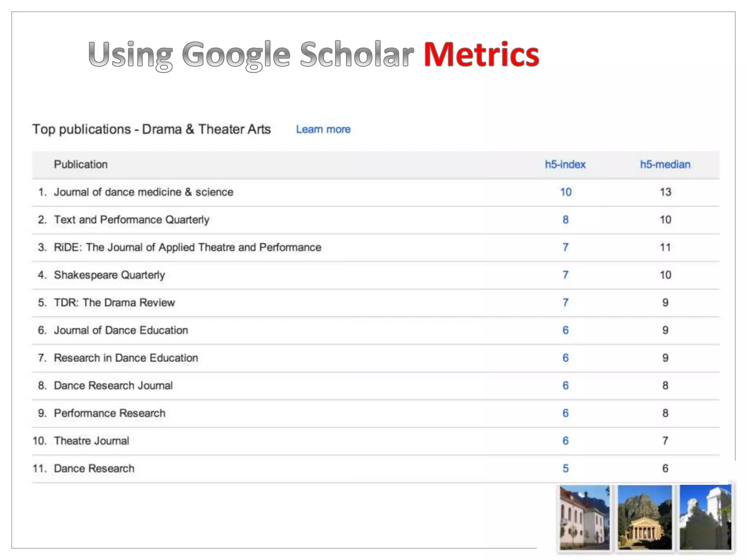
Task: Open h5-index 7 for TDR: The Drama Review
Action: (565, 303)
